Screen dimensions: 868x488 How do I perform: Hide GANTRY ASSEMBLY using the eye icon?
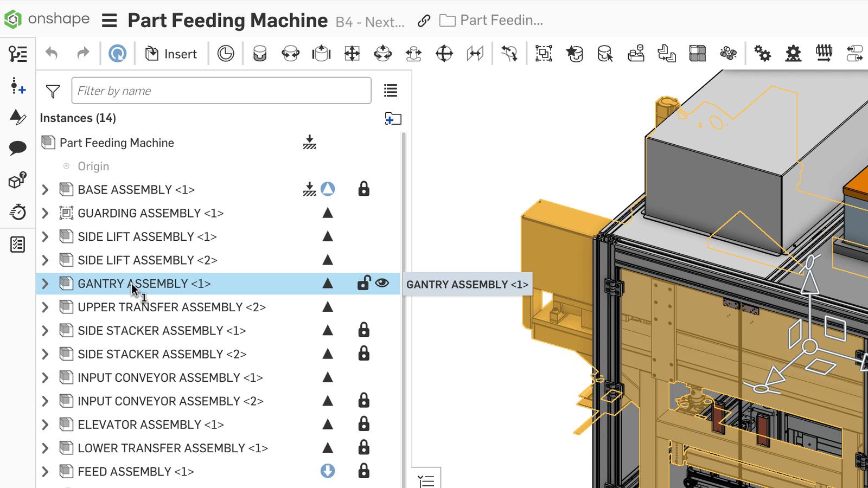pyautogui.click(x=382, y=283)
